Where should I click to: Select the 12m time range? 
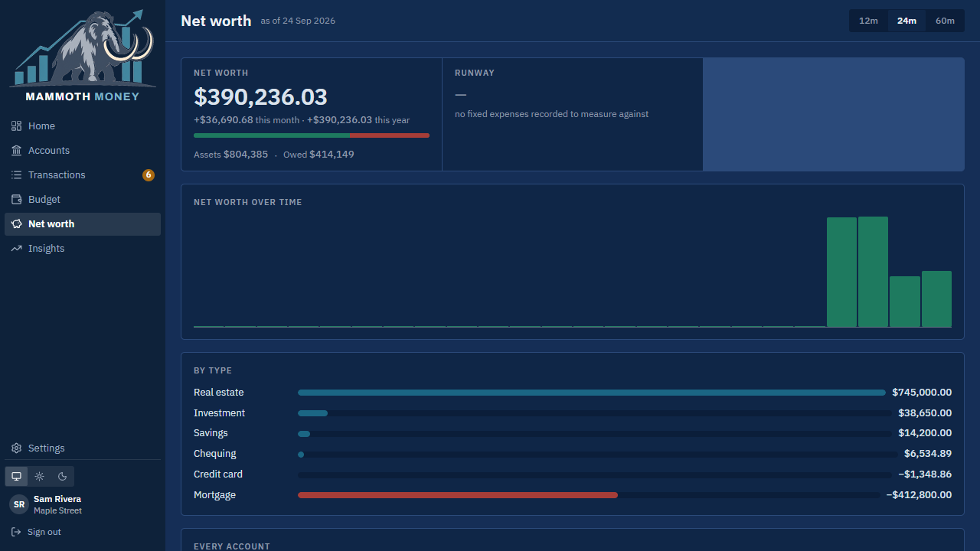coord(868,21)
